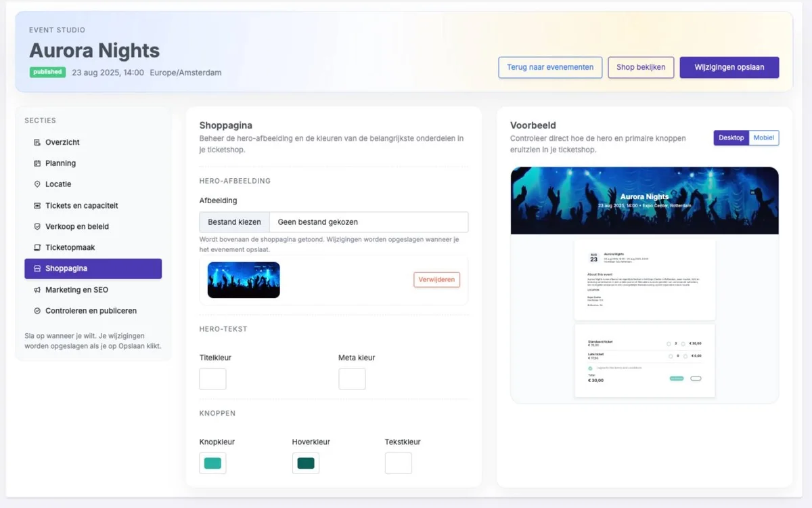Viewport: 812px width, 508px height.
Task: Click the Verkoop en beleid shield icon
Action: 37,226
